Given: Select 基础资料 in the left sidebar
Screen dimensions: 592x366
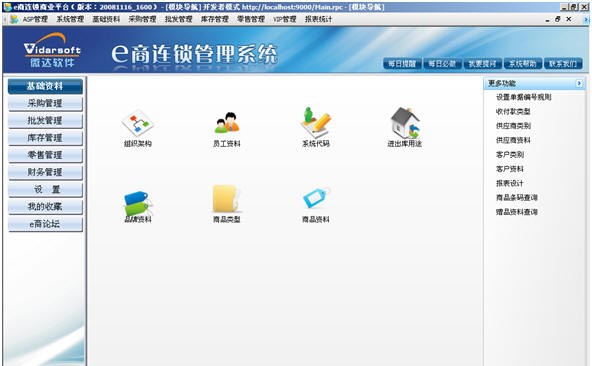Looking at the screenshot, I should click(45, 86).
